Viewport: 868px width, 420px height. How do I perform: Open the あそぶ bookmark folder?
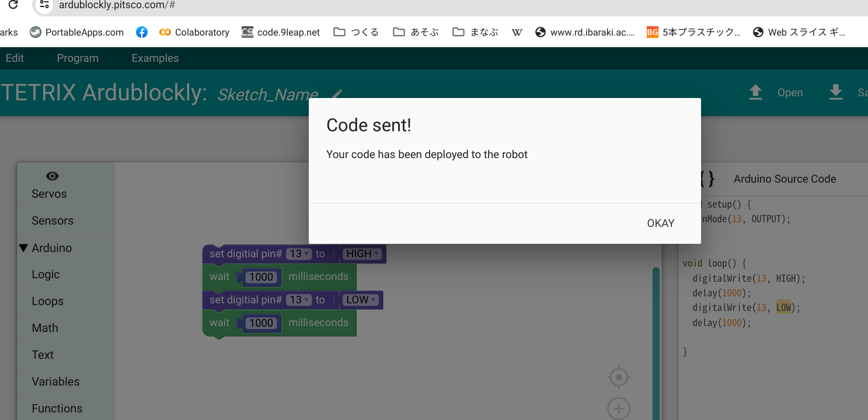pos(416,32)
